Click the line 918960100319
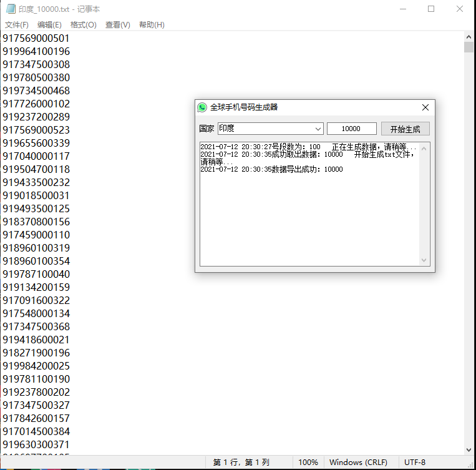Image resolution: width=476 pixels, height=470 pixels. pyautogui.click(x=36, y=248)
